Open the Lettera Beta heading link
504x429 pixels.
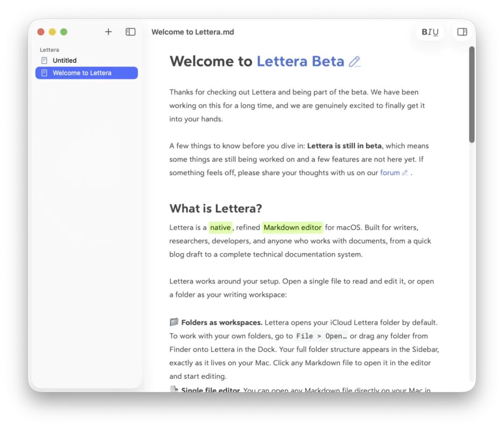(300, 62)
